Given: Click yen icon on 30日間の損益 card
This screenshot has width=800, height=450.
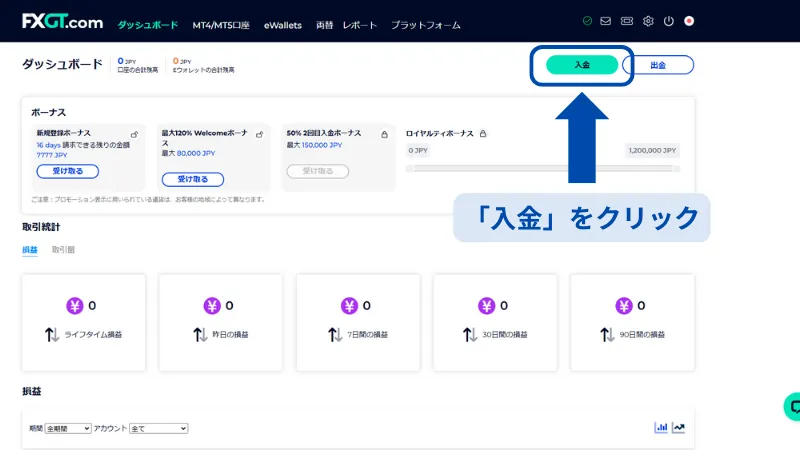Looking at the screenshot, I should [487, 306].
